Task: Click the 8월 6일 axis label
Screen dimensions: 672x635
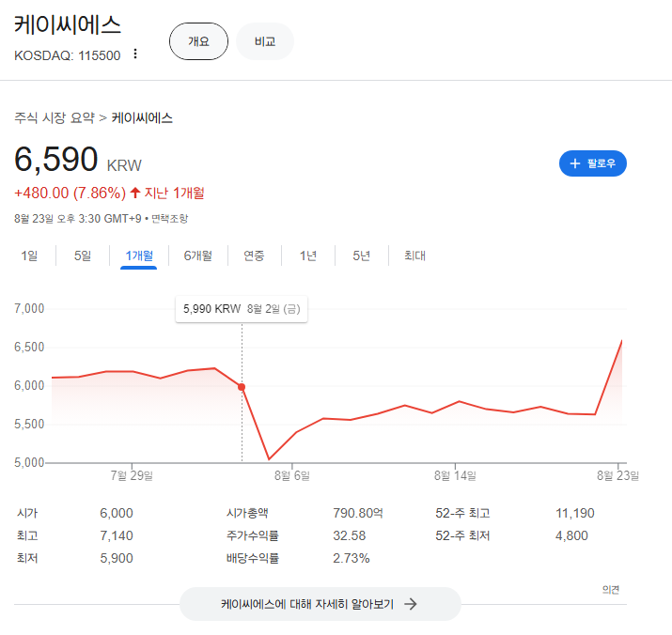Action: [x=292, y=475]
